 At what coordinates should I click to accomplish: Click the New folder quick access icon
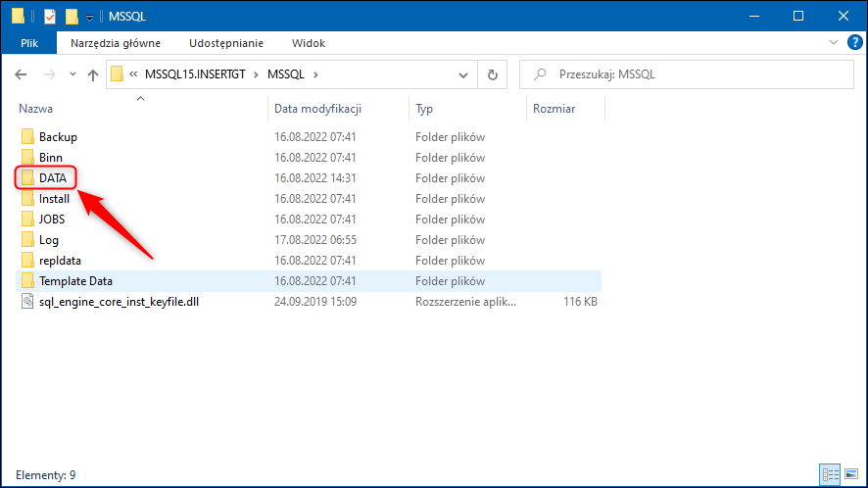72,16
